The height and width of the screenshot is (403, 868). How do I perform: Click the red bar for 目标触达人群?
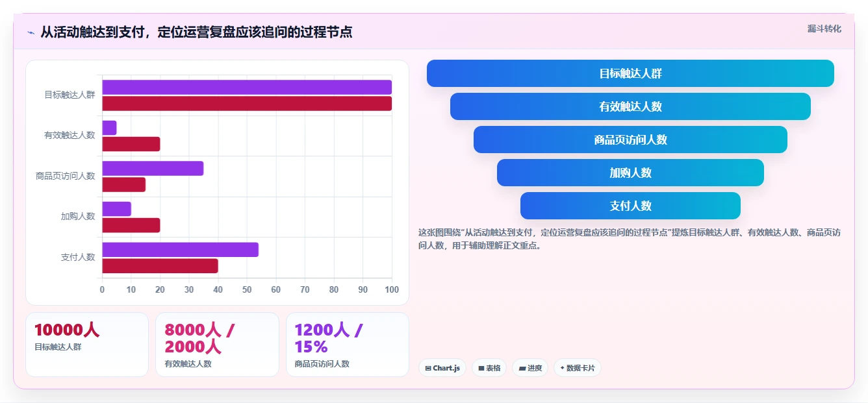[x=247, y=103]
